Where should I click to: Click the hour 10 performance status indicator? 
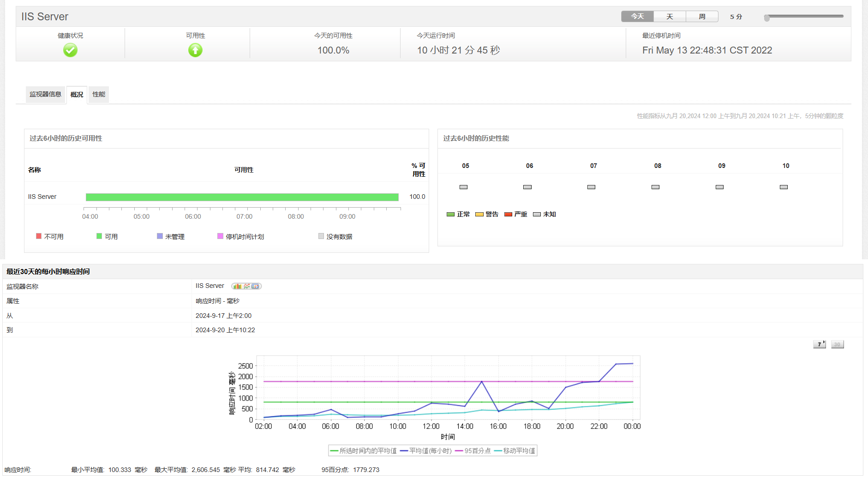pos(784,187)
